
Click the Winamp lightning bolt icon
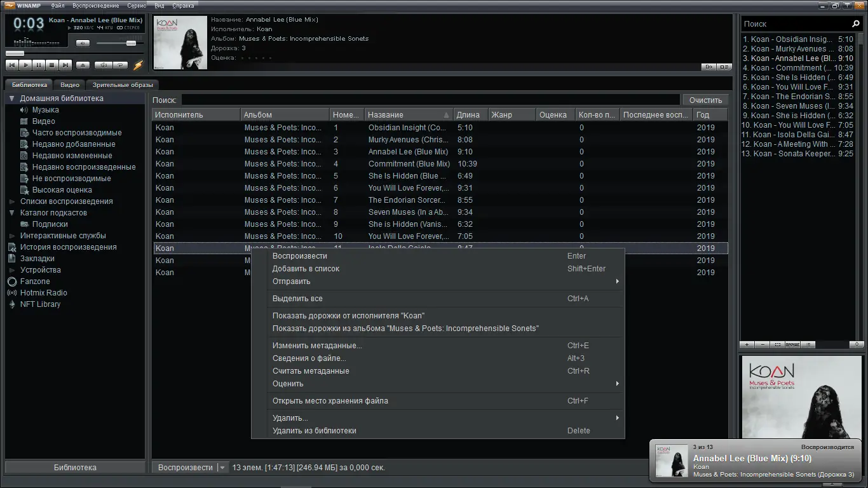click(139, 65)
